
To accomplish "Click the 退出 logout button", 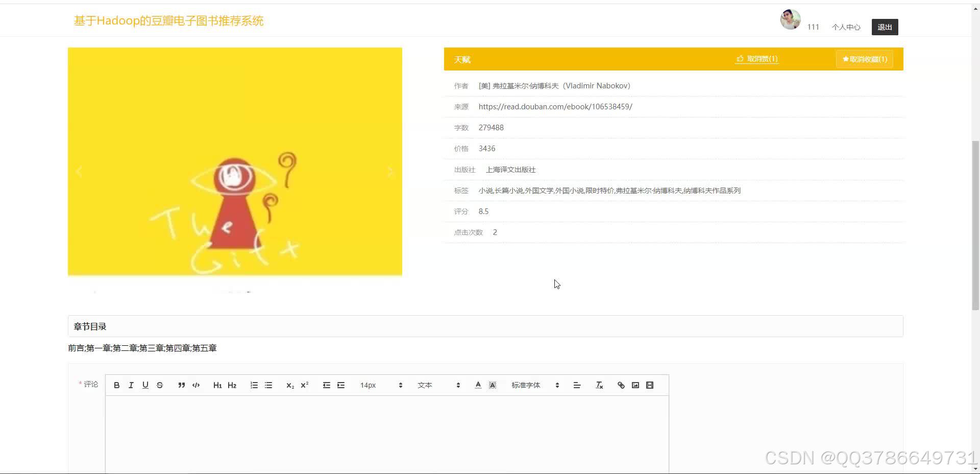I will click(x=885, y=27).
